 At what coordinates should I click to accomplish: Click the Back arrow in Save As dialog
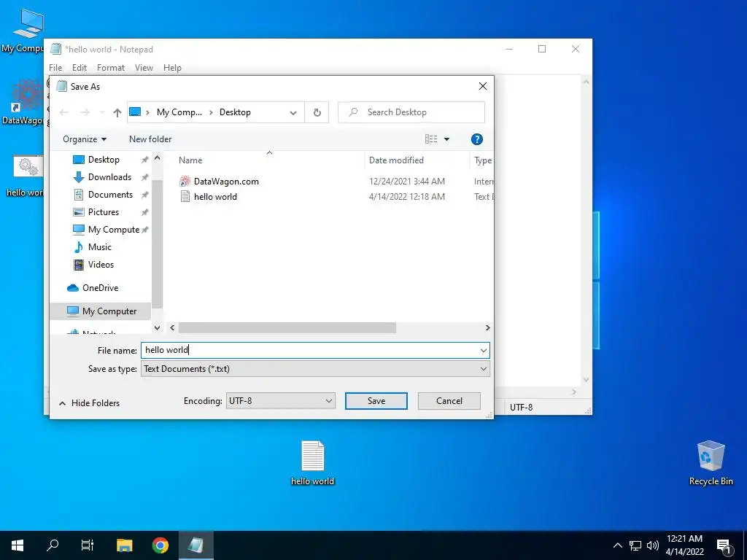pyautogui.click(x=64, y=112)
